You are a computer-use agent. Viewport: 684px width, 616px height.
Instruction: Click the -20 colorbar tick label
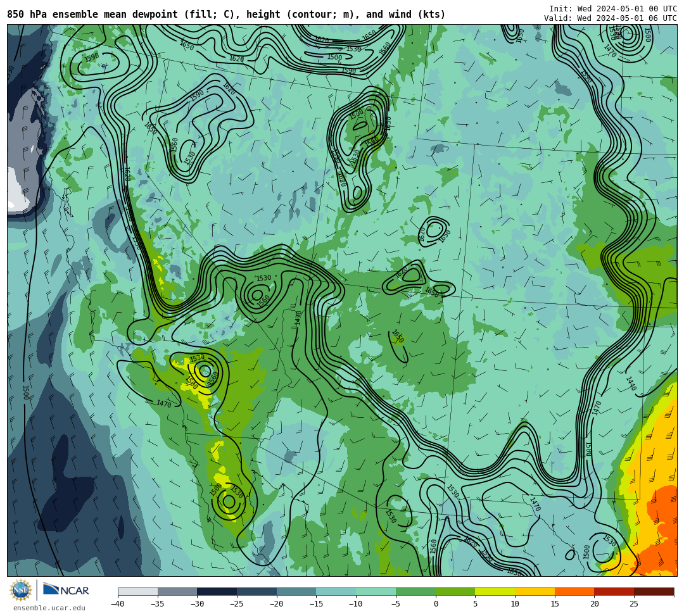[x=277, y=604]
